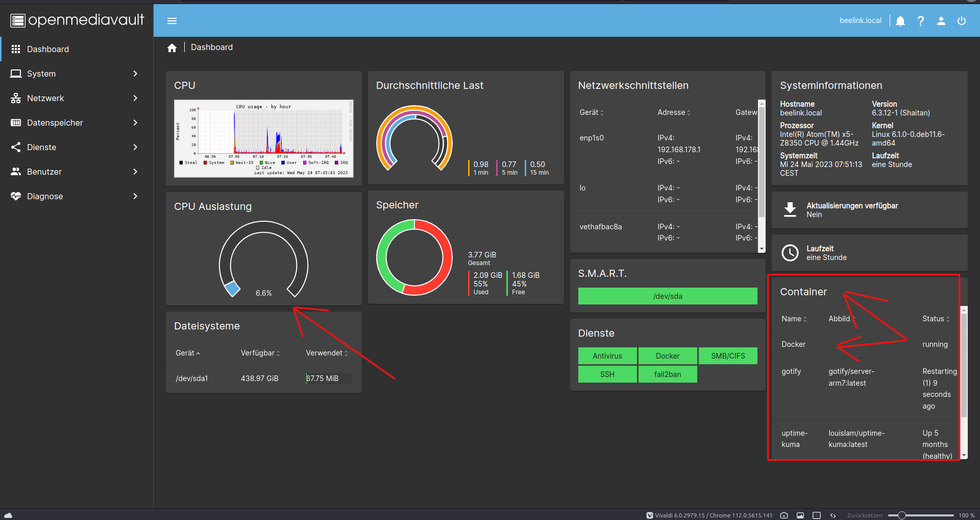The image size is (980, 520).
Task: Click the power icon in top bar
Action: tap(962, 21)
